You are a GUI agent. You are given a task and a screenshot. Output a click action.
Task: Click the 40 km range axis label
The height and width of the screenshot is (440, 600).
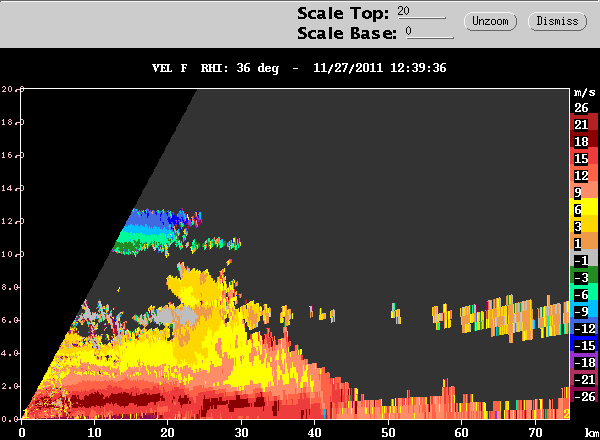[315, 432]
